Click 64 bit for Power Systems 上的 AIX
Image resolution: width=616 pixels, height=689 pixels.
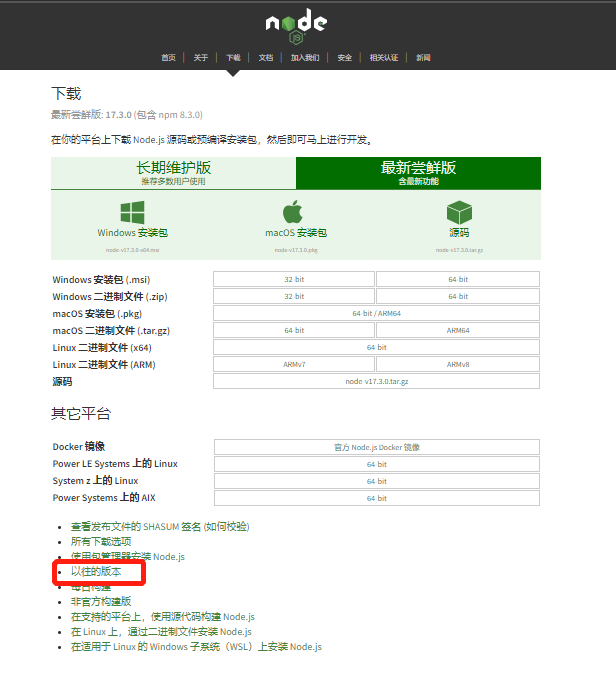tap(377, 498)
